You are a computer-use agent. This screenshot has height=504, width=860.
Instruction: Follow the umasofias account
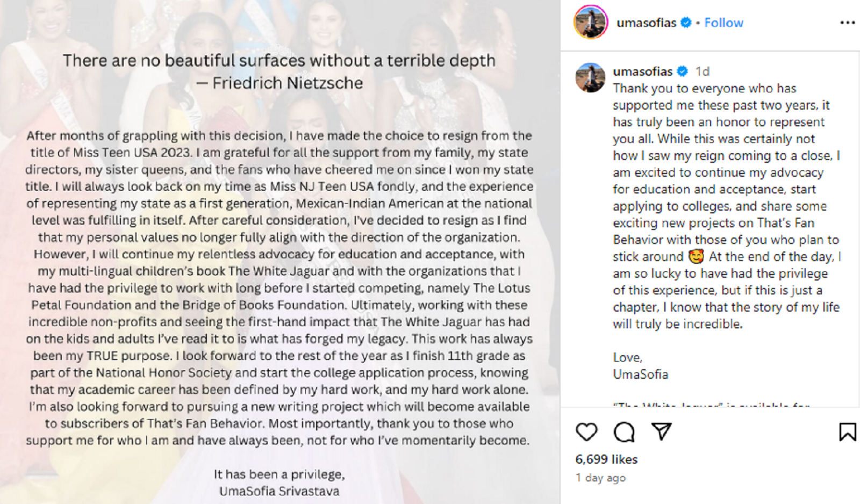tap(723, 23)
